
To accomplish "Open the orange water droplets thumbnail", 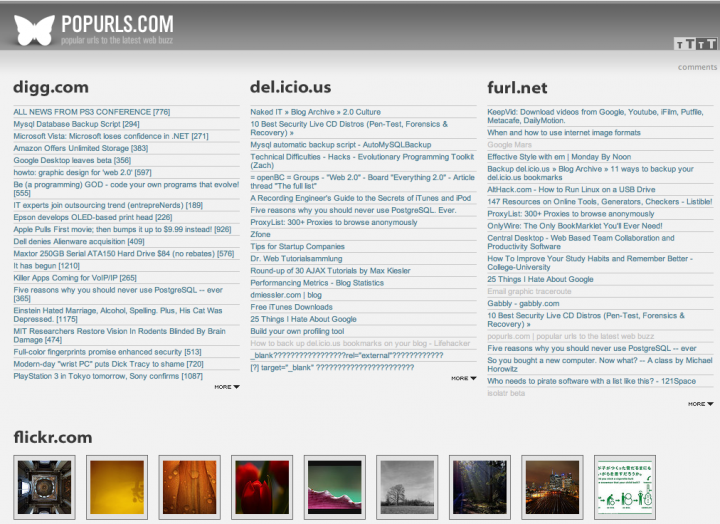I will pos(190,487).
